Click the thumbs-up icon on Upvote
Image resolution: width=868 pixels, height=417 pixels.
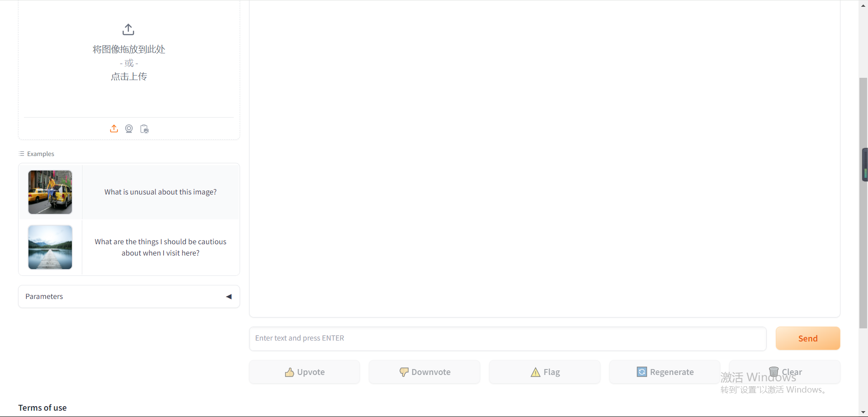[x=290, y=372]
